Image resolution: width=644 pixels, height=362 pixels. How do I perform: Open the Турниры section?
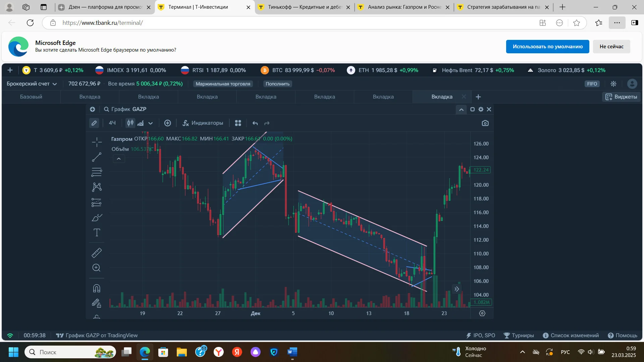pyautogui.click(x=519, y=336)
